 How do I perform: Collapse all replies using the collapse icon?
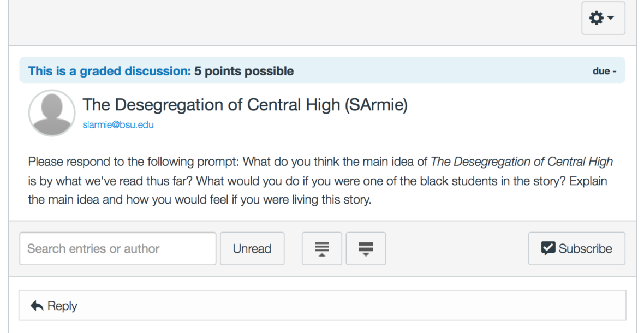[x=322, y=249]
